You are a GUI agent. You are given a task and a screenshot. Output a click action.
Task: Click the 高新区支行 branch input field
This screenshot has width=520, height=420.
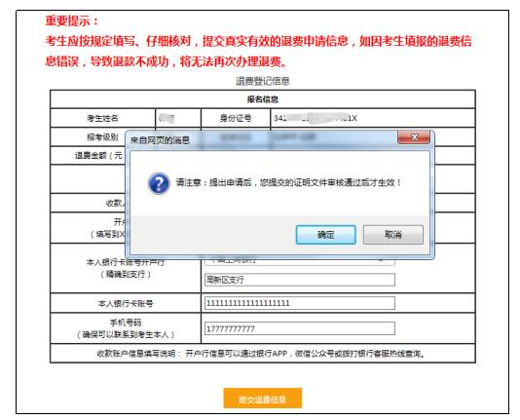[x=300, y=280]
